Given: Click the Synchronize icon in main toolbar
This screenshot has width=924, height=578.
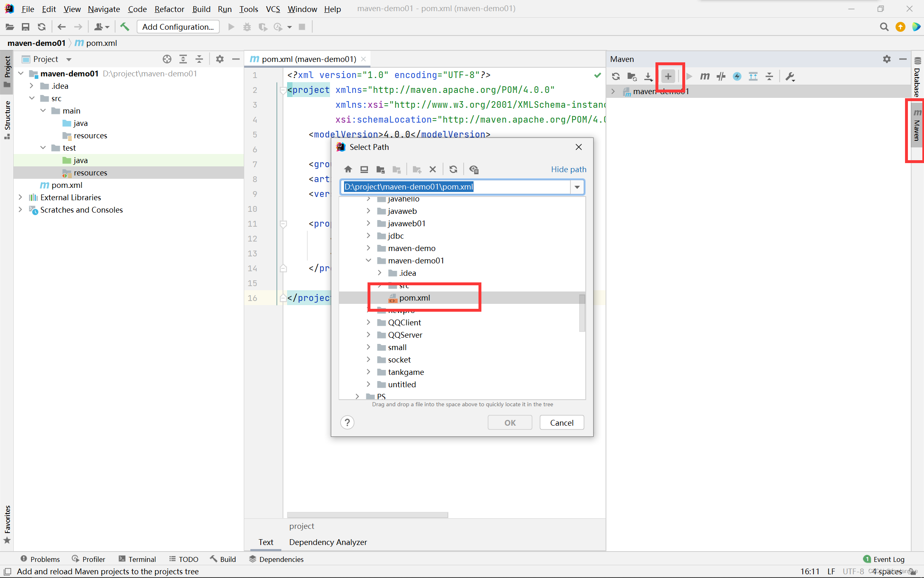Looking at the screenshot, I should point(42,27).
